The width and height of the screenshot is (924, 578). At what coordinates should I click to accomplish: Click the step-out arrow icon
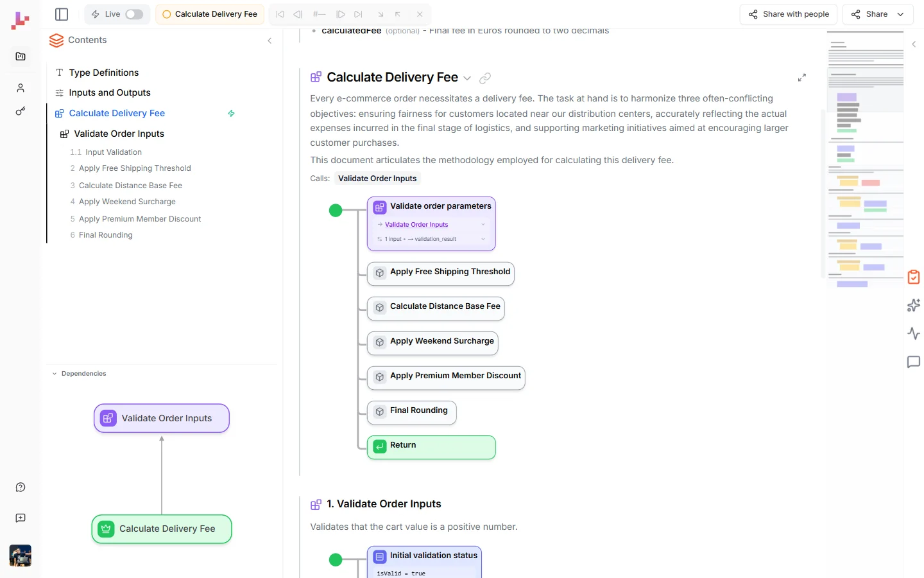point(398,14)
